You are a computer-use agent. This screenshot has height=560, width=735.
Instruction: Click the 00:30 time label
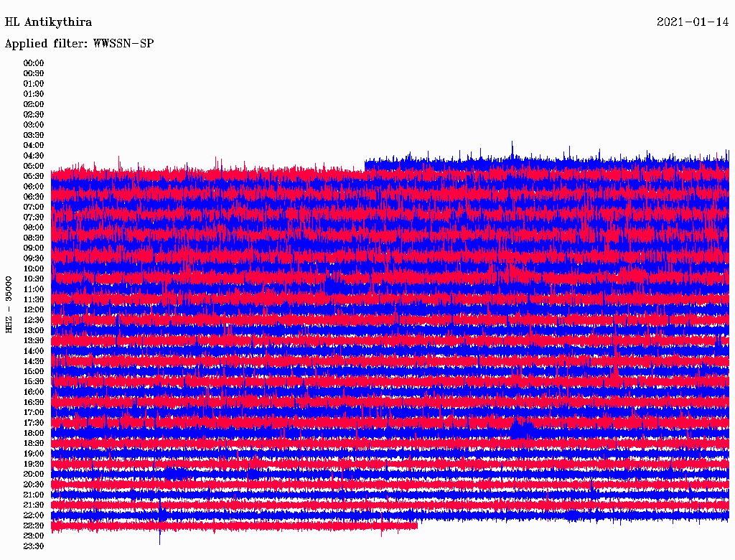(34, 73)
